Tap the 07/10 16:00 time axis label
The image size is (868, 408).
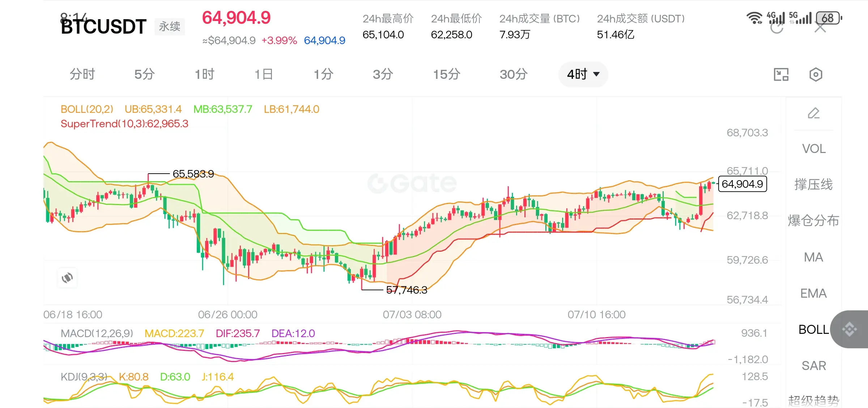pos(596,315)
